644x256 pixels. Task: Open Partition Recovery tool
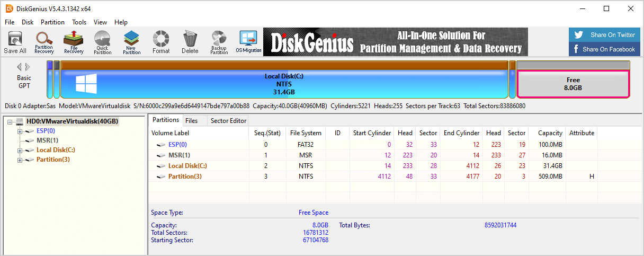(x=44, y=42)
